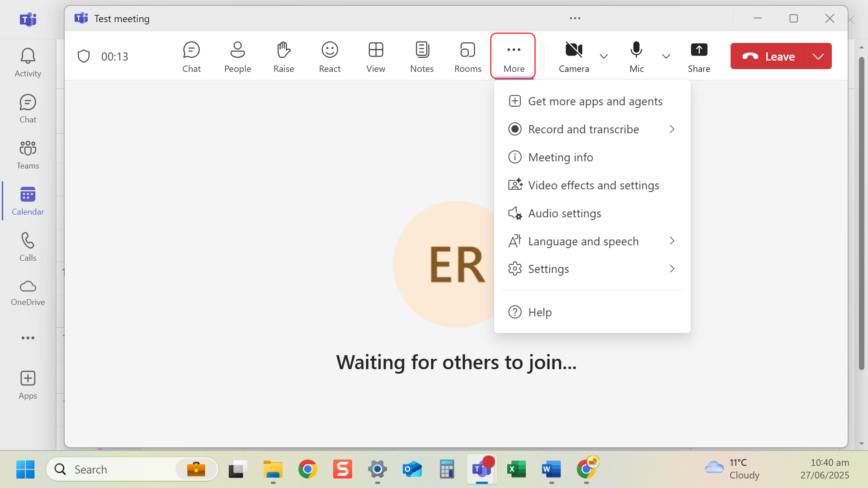Screen dimensions: 868x488
Task: Open OneDrive in Teams sidebar
Action: pos(28,293)
